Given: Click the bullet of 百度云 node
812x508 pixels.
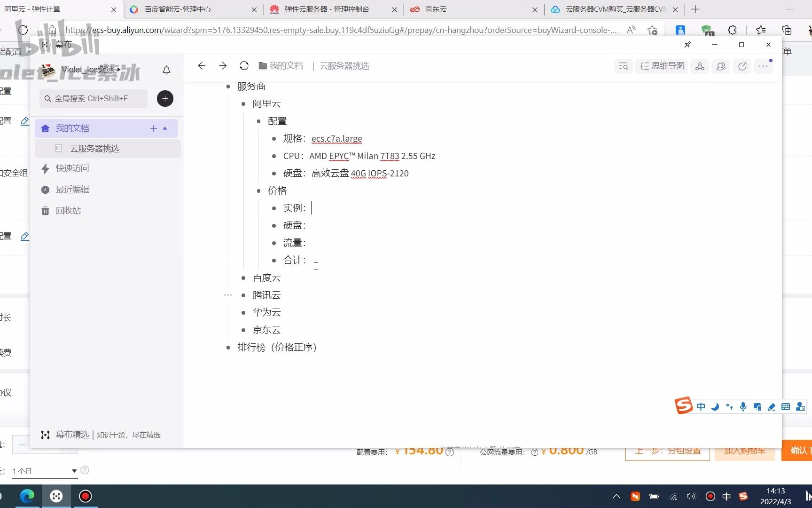Looking at the screenshot, I should coord(243,278).
